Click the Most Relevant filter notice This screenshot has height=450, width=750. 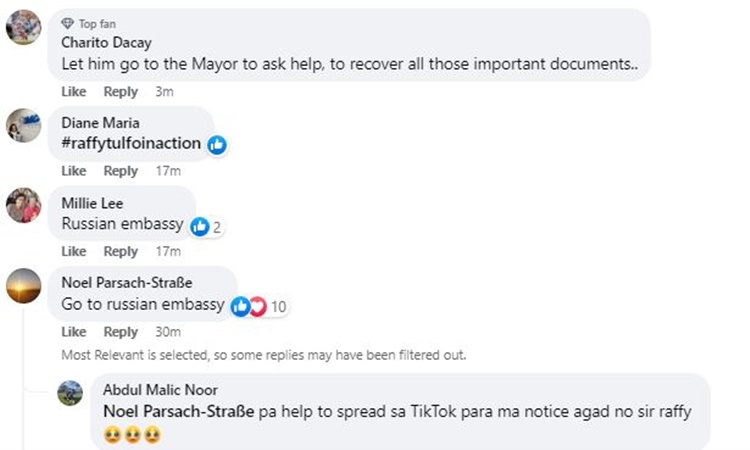[264, 354]
